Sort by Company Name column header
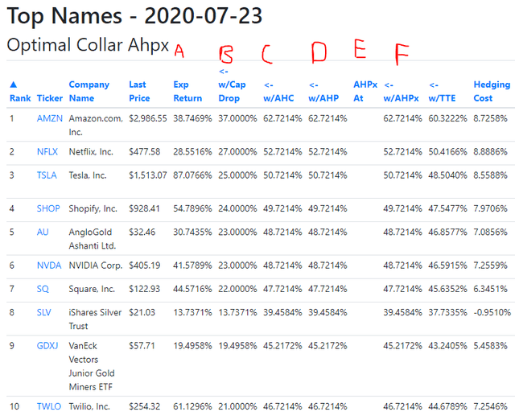515x420 pixels. click(89, 91)
